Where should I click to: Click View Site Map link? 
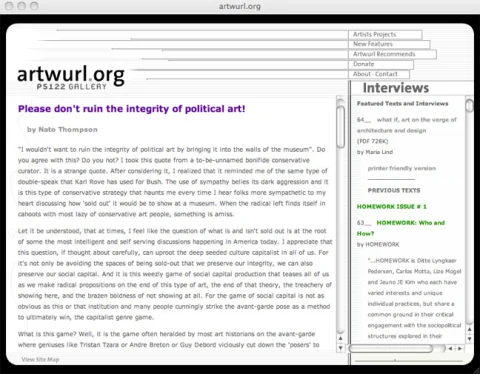click(x=40, y=359)
